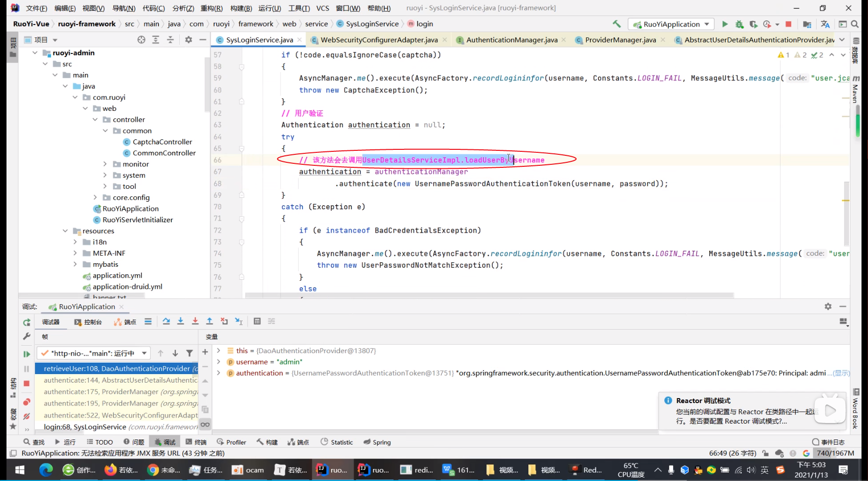Open the Profiler tool window button
Image resolution: width=868 pixels, height=481 pixels.
point(231,442)
